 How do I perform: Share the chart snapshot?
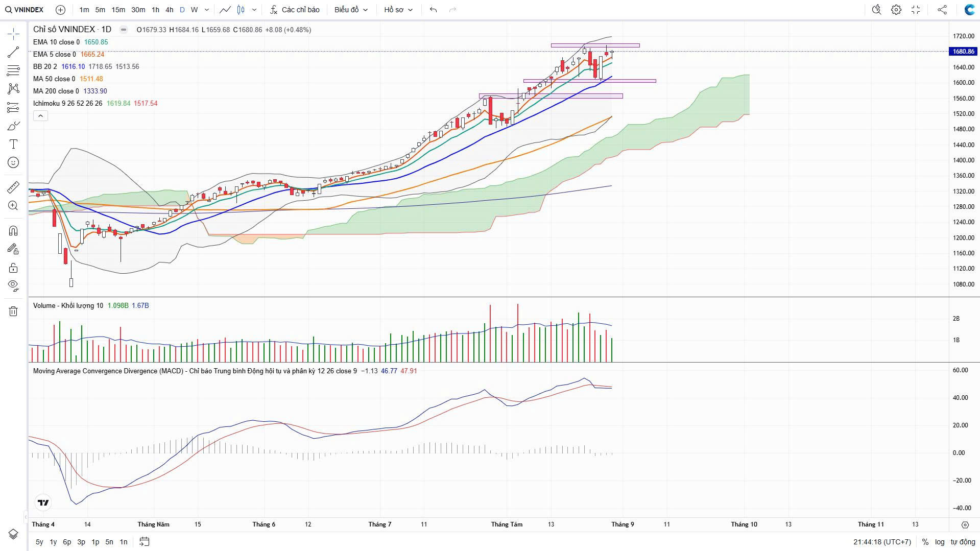click(x=942, y=10)
